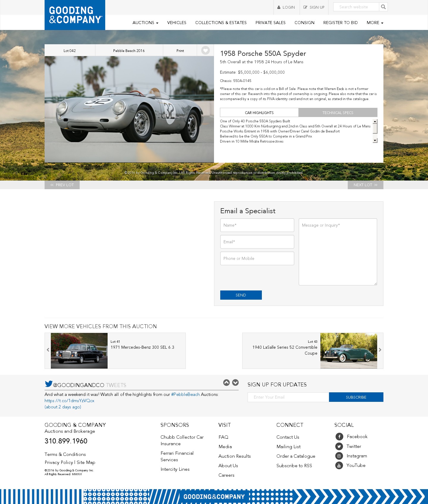Open Order a Catalogue link
The height and width of the screenshot is (504, 428).
tap(296, 456)
